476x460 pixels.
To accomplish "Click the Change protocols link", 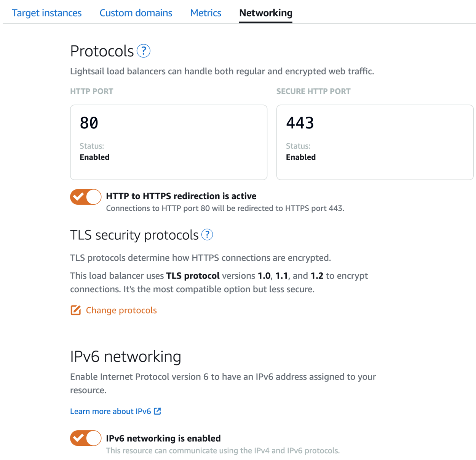I will [x=121, y=310].
